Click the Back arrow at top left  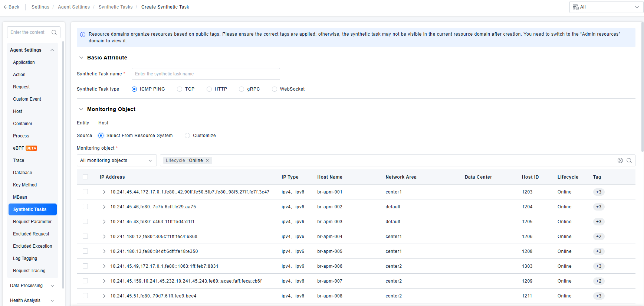[6, 7]
